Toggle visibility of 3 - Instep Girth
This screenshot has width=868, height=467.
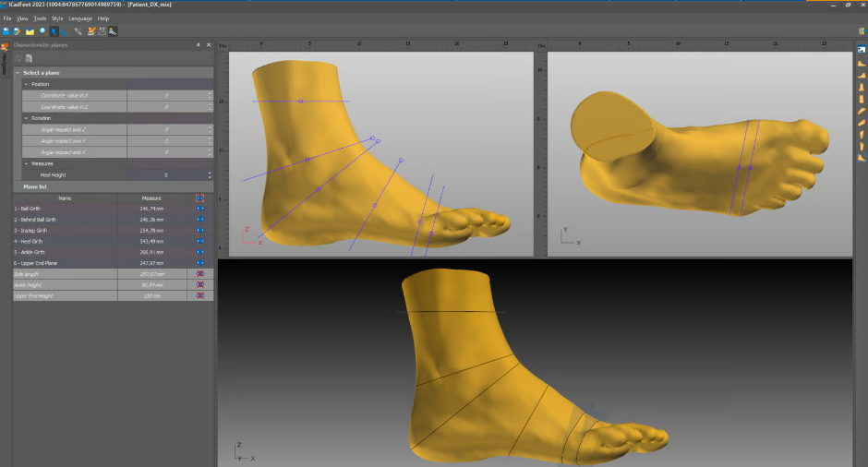199,230
